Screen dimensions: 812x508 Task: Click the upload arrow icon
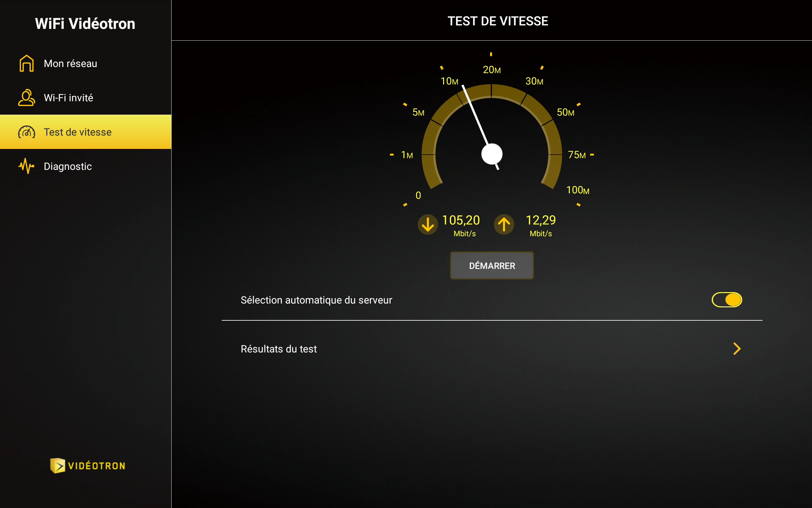(x=504, y=224)
